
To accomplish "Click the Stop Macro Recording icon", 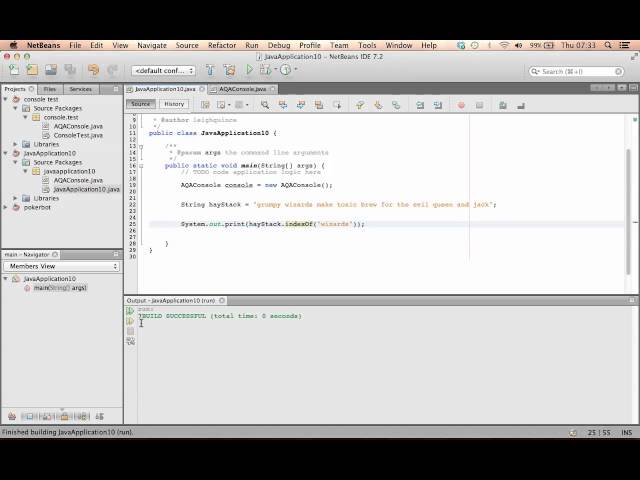I will 479,105.
